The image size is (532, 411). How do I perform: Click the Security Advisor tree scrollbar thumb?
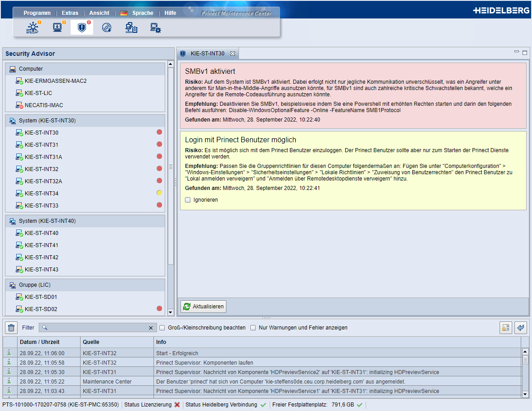click(x=171, y=166)
